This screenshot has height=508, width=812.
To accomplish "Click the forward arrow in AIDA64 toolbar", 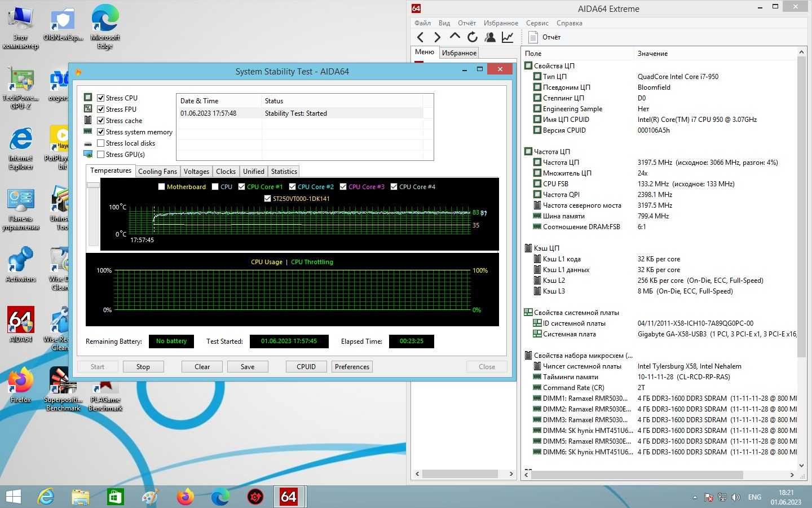I will tap(437, 37).
